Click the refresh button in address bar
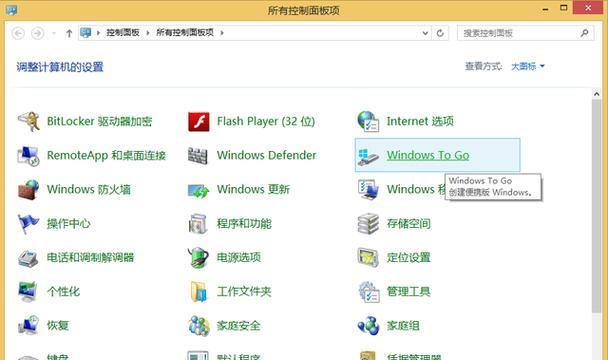The width and height of the screenshot is (608, 360). tap(440, 33)
